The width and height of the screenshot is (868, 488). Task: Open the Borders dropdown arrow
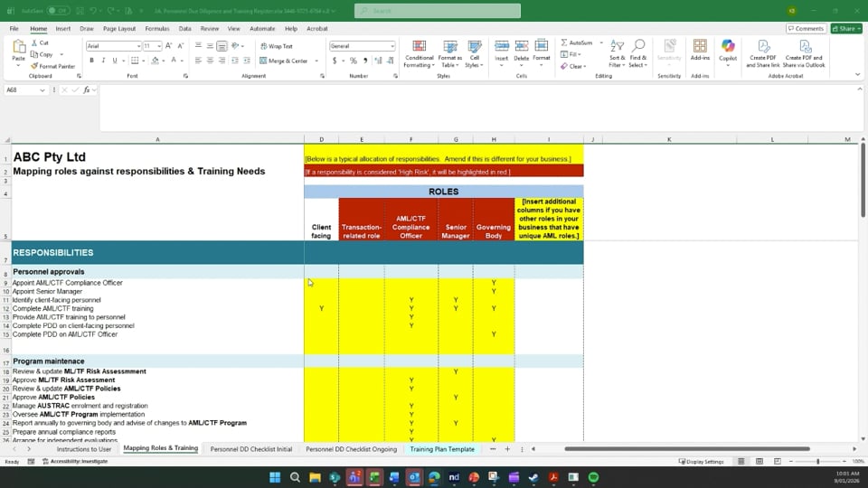(x=144, y=61)
